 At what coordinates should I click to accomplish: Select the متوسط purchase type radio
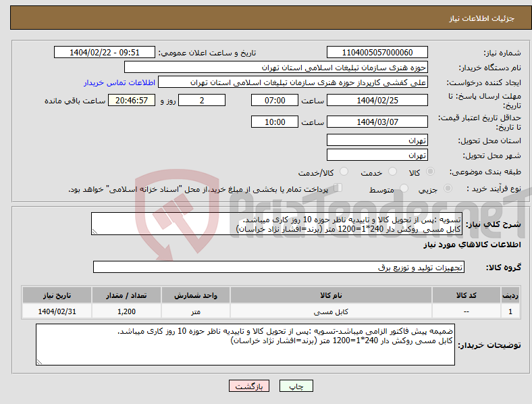(x=404, y=188)
